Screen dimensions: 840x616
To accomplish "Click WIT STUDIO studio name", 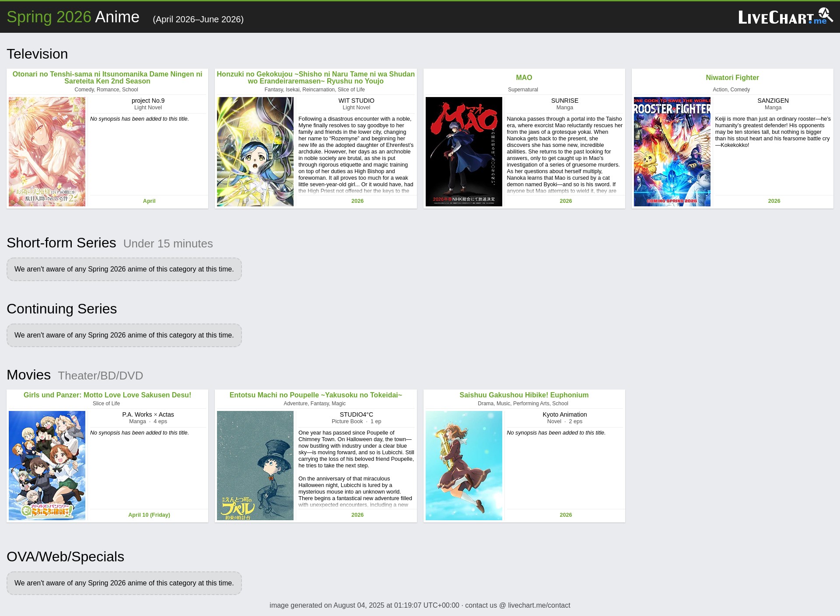I will pos(356,101).
